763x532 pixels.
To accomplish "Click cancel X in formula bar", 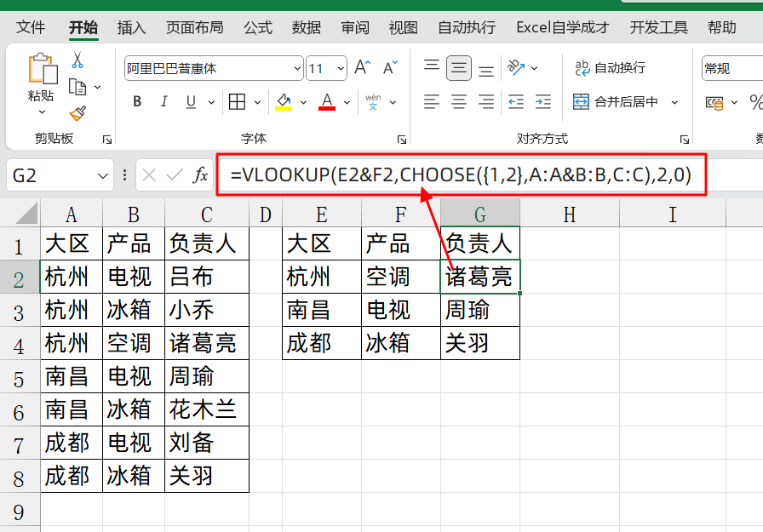I will (x=149, y=175).
